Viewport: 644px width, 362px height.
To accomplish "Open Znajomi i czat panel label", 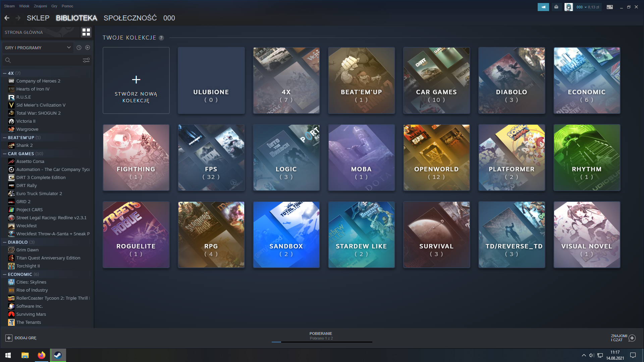I will click(619, 338).
